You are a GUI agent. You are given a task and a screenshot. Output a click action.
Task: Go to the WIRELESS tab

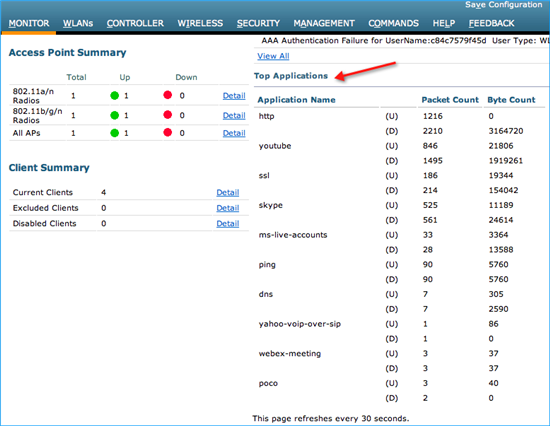tap(200, 24)
